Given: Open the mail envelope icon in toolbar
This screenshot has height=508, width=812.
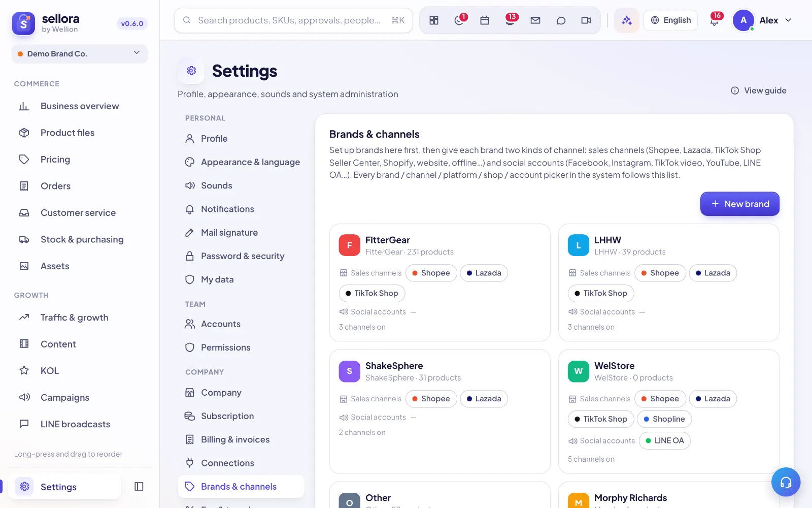Looking at the screenshot, I should pos(535,20).
